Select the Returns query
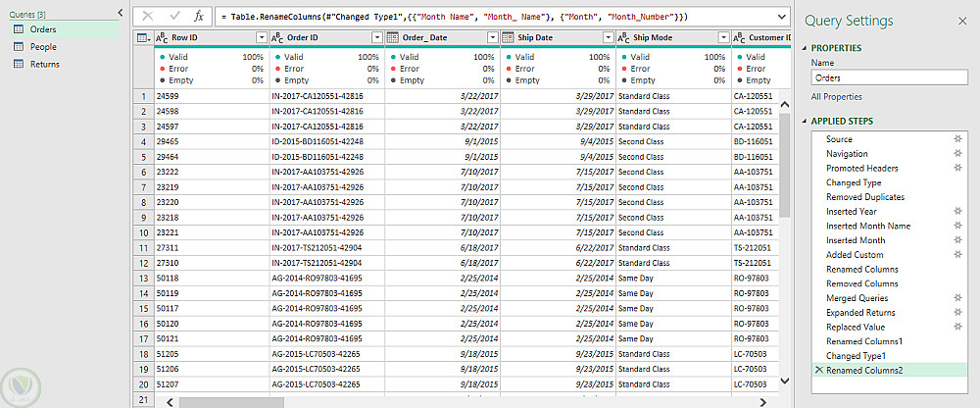 click(45, 64)
